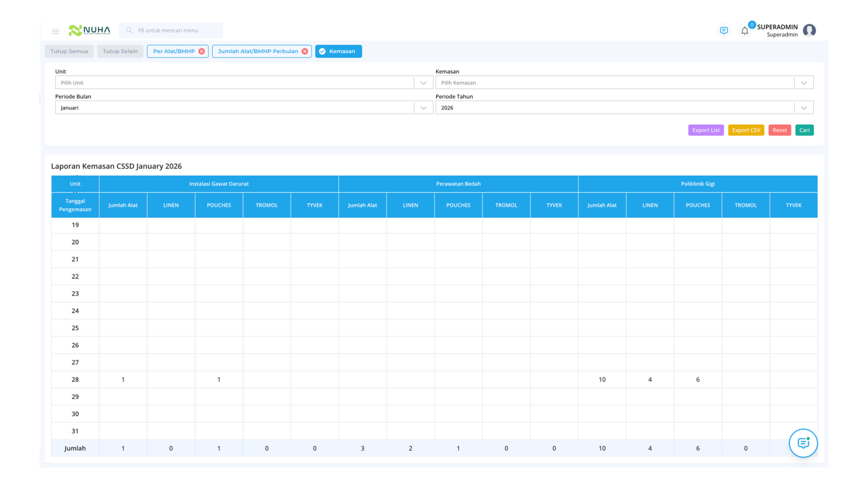Click the Perawatan Bedah column header
The height and width of the screenshot is (488, 868).
[458, 184]
